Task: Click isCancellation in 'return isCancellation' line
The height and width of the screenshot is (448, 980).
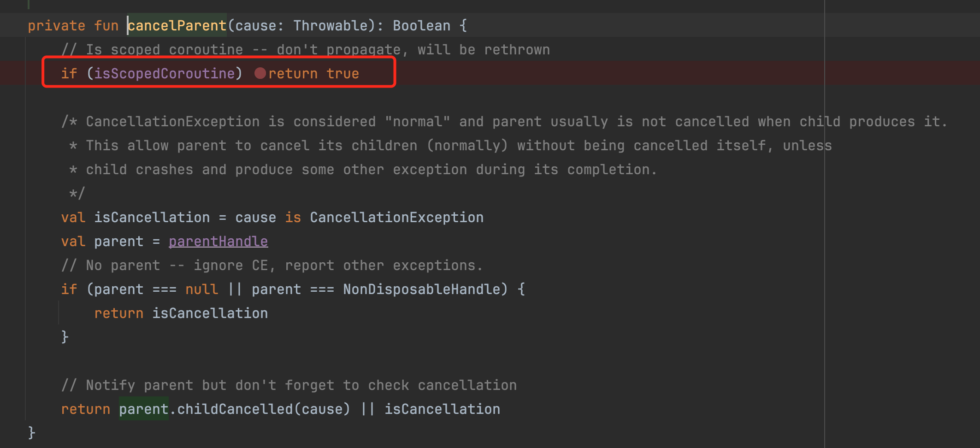Action: pos(210,313)
